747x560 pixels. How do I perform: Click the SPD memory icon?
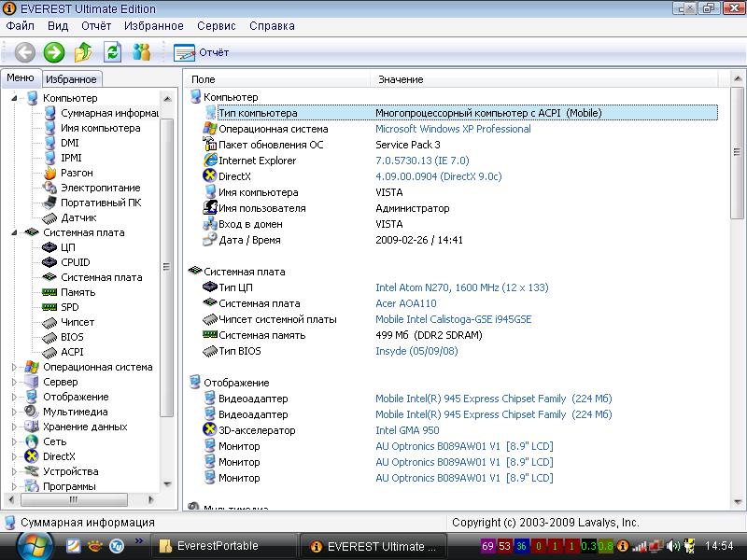49,307
